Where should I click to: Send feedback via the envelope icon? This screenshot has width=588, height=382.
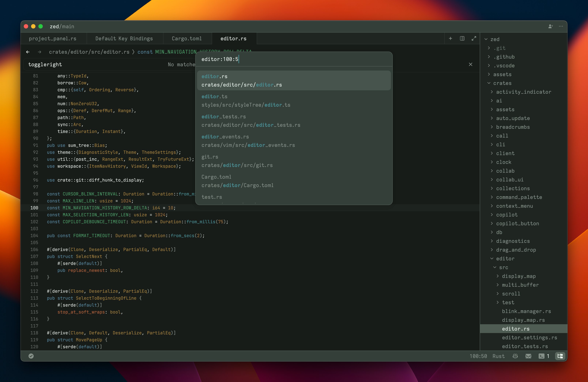[528, 356]
